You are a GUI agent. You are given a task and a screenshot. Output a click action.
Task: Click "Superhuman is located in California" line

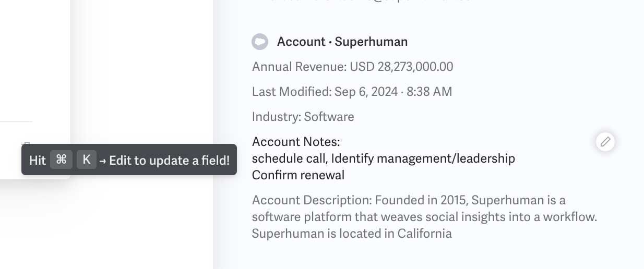coord(352,234)
